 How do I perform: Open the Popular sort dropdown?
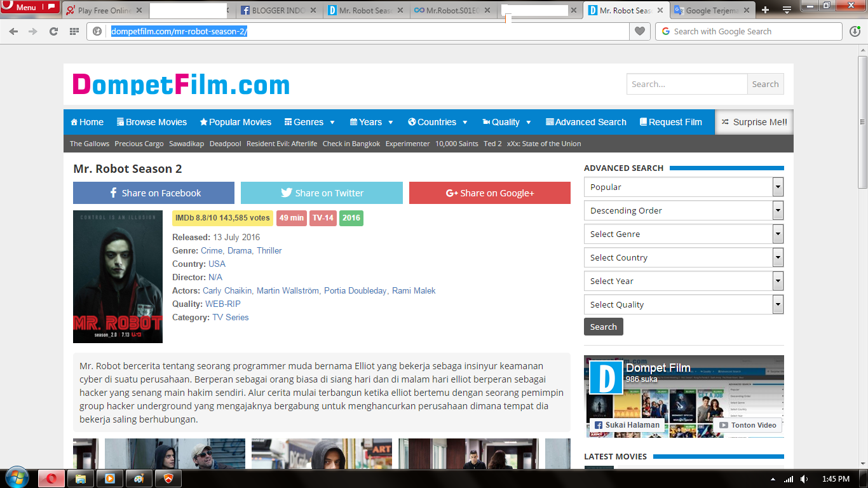click(x=684, y=187)
